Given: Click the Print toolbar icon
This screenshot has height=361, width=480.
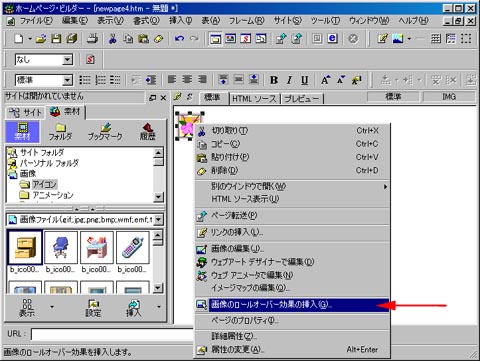Looking at the screenshot, I should [x=92, y=39].
